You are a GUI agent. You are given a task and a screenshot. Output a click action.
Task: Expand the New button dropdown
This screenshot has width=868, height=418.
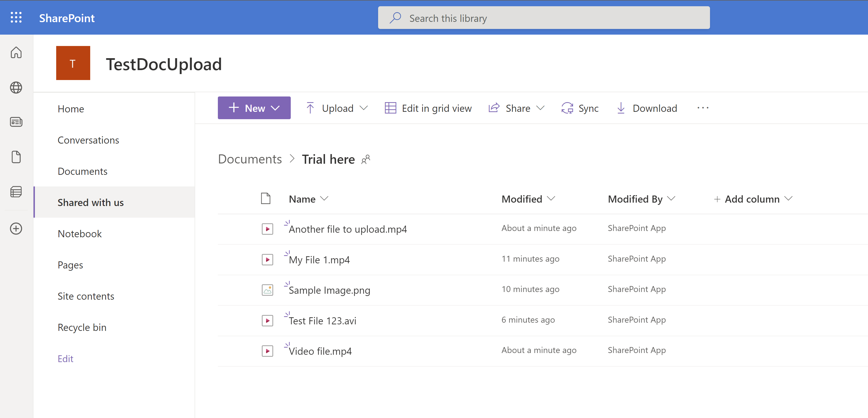(x=254, y=108)
